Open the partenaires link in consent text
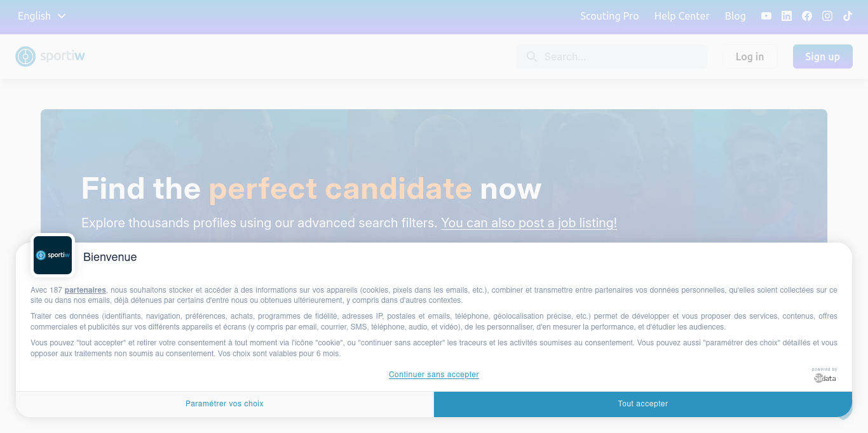 [x=85, y=290]
